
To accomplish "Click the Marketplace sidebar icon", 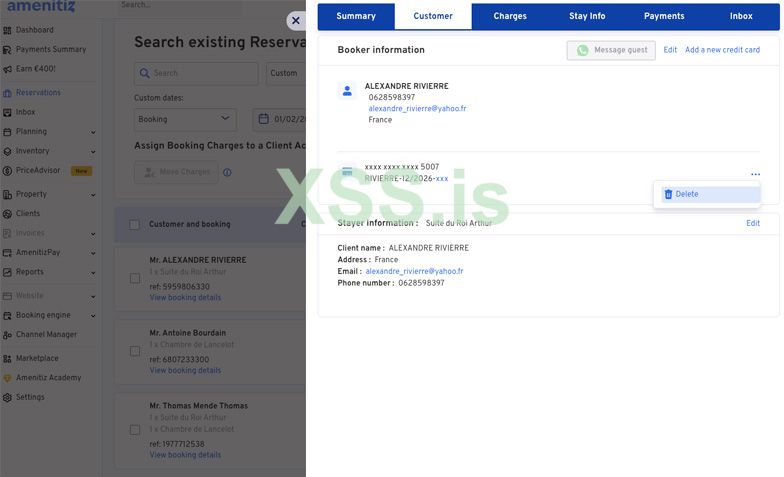I will 7,358.
